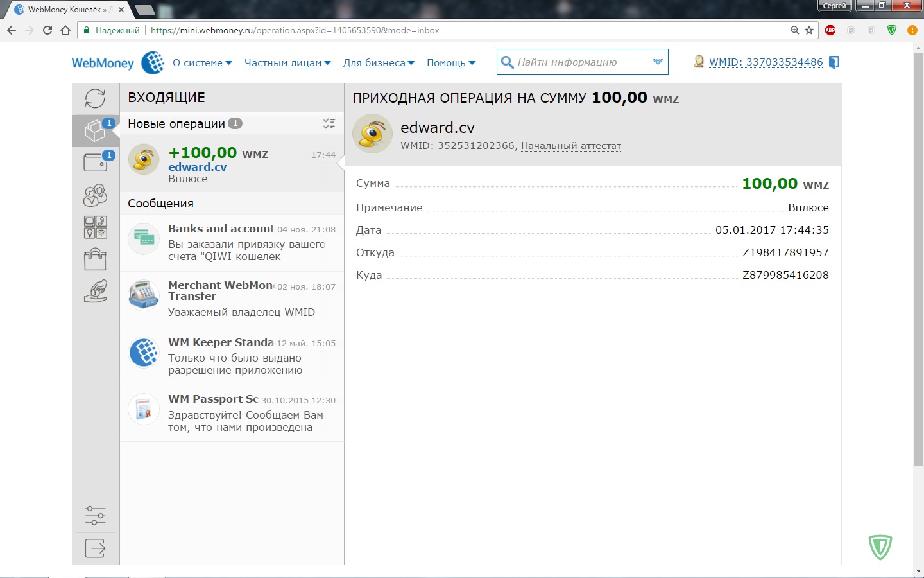Open the WMID: 337033534486 link
924x578 pixels.
point(766,62)
